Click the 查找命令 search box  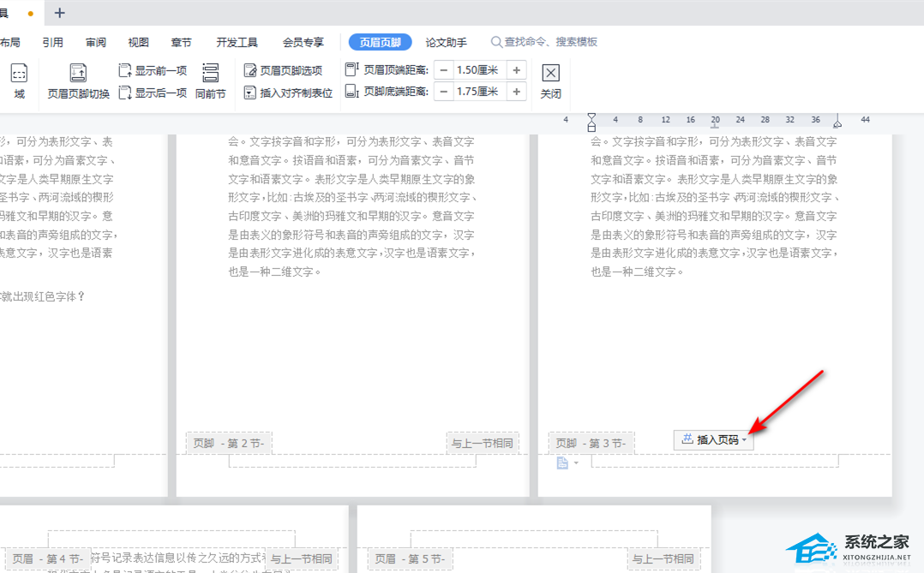coord(549,42)
